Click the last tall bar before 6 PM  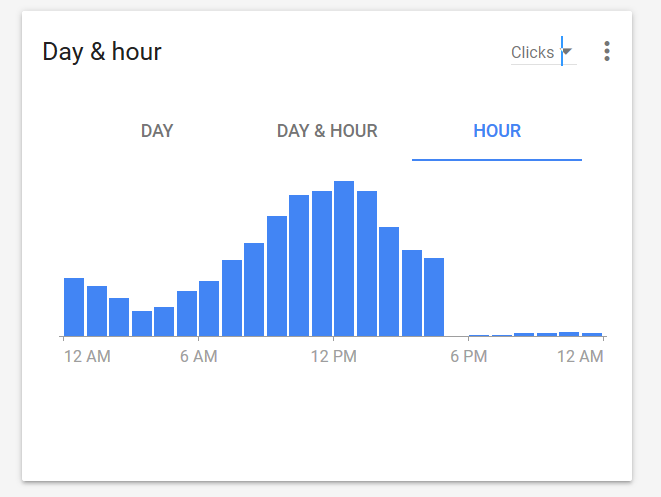(x=434, y=297)
